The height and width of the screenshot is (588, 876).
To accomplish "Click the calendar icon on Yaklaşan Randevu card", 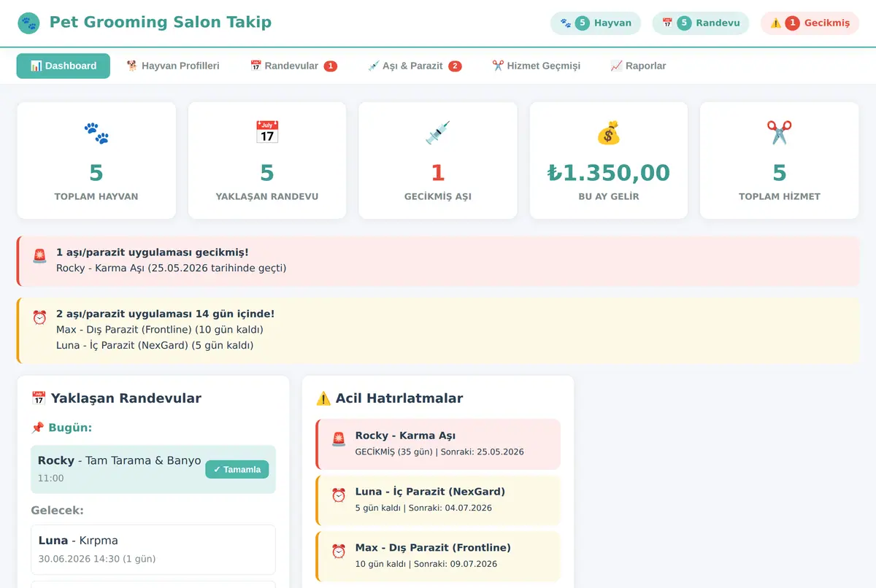I will coord(267,133).
